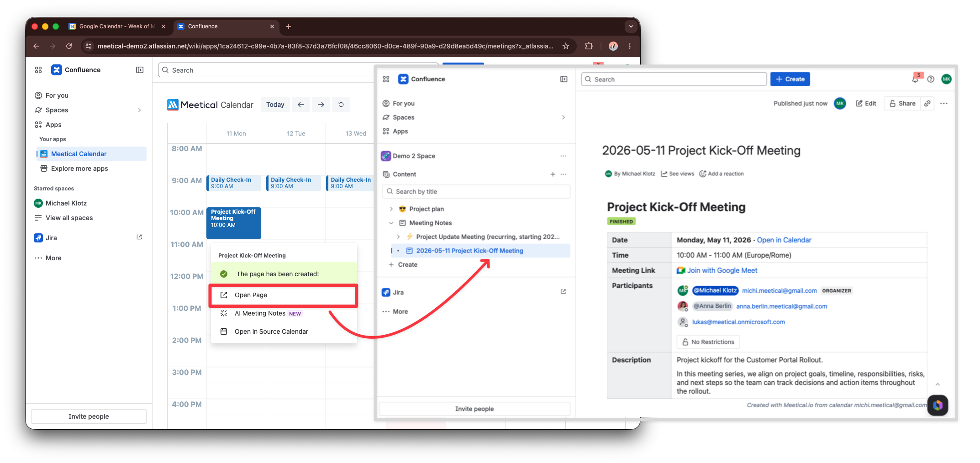Expand the Project Update Meeting tree item
Viewport: 980px width, 463px height.
point(398,237)
